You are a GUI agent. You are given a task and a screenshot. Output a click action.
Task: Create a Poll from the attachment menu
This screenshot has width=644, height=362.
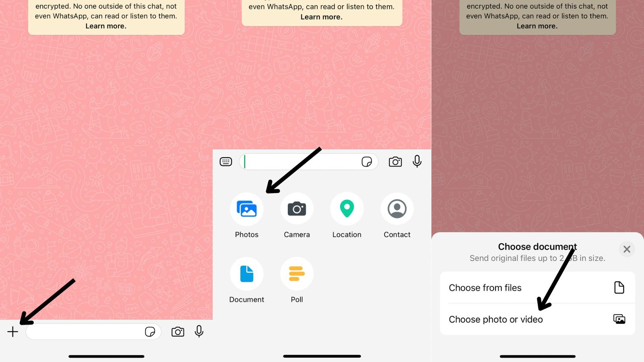[297, 274]
